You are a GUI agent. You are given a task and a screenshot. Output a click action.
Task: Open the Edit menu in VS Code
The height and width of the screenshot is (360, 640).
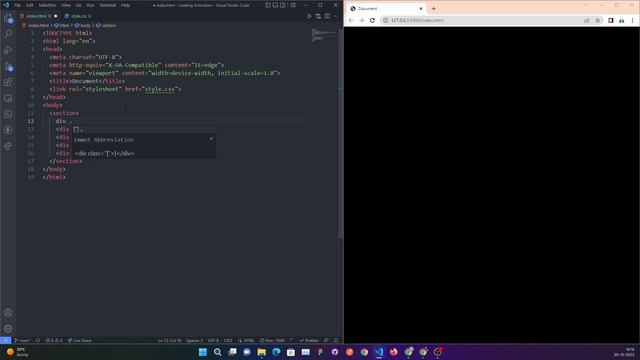(30, 5)
